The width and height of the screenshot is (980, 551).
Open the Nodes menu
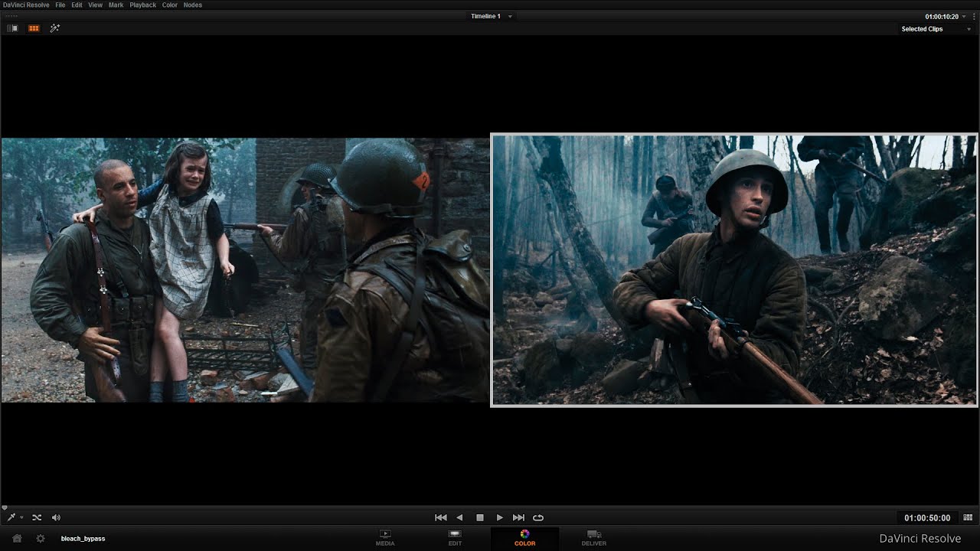tap(193, 5)
